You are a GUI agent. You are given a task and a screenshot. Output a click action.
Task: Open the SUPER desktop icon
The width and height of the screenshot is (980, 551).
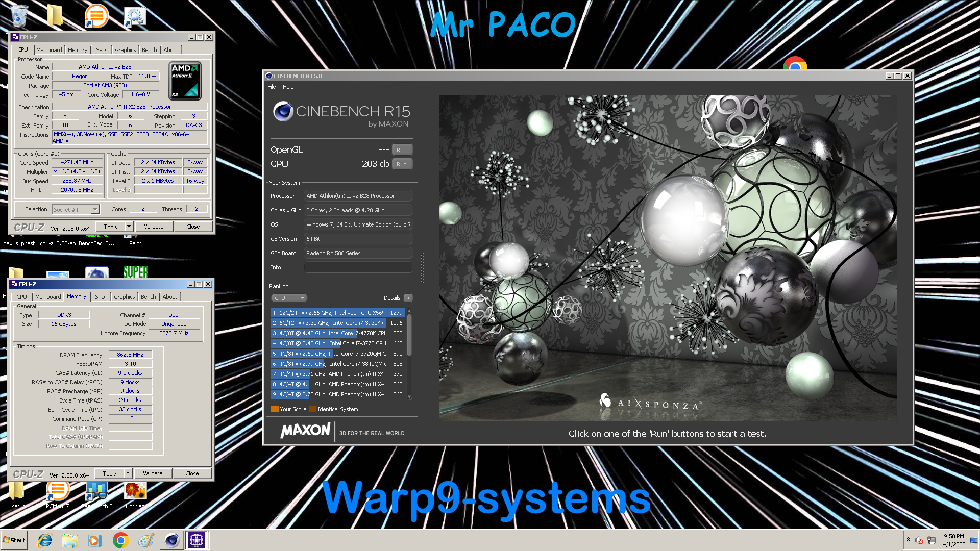tap(135, 272)
